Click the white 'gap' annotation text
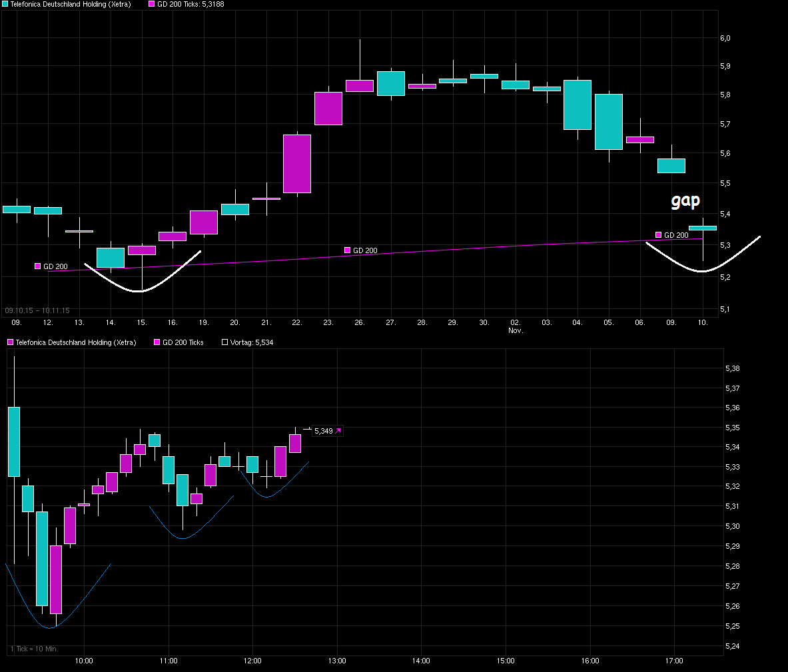This screenshot has width=788, height=672. tap(685, 200)
